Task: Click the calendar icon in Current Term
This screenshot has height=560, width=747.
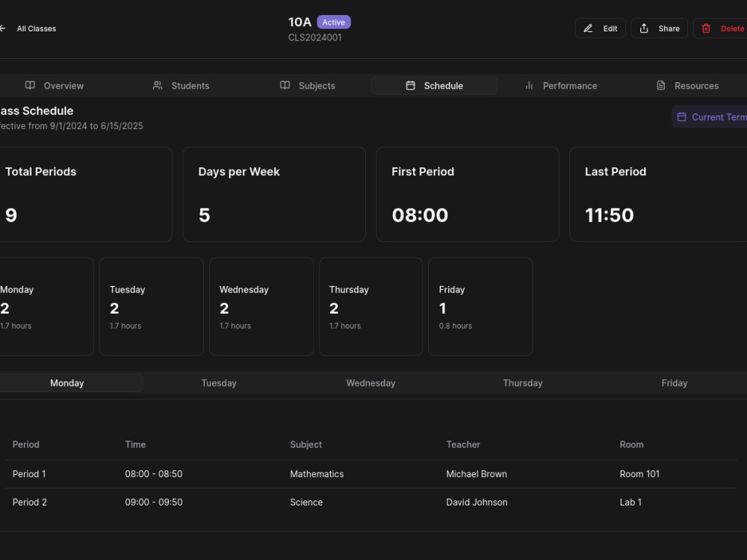Action: [x=682, y=116]
